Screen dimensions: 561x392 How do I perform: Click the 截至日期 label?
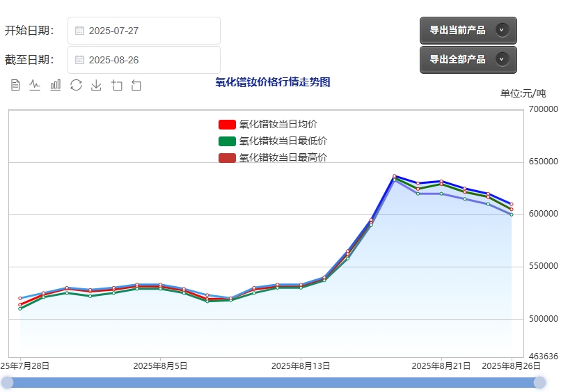29,59
